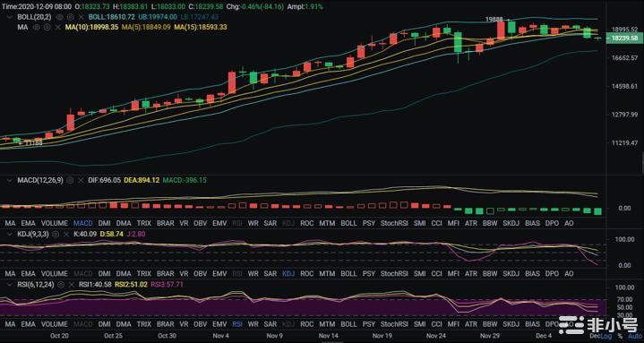Click the DIF:696.05 value

click(104, 180)
